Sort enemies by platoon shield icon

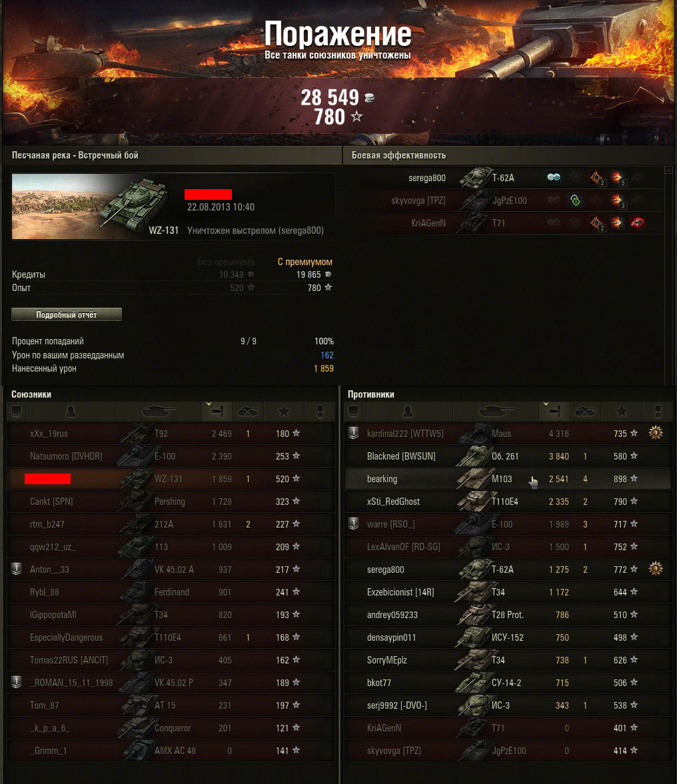pos(354,411)
